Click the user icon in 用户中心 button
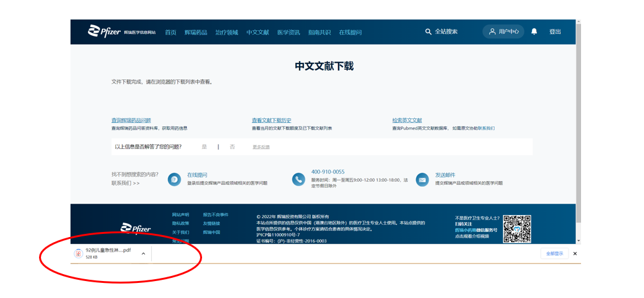Viewport: 644px width, 298px height. [492, 31]
